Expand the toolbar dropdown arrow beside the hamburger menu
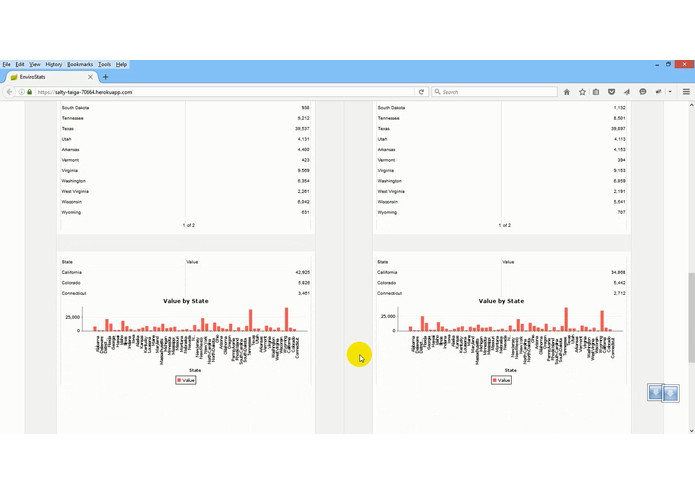 670,92
